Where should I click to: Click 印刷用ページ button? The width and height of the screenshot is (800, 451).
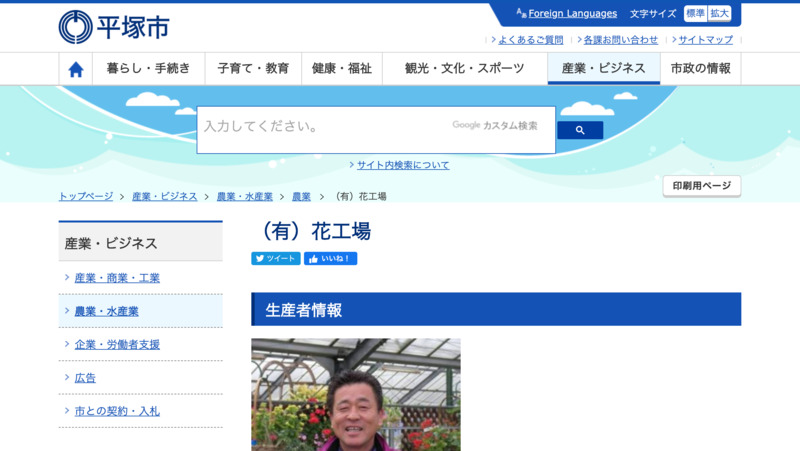(702, 186)
